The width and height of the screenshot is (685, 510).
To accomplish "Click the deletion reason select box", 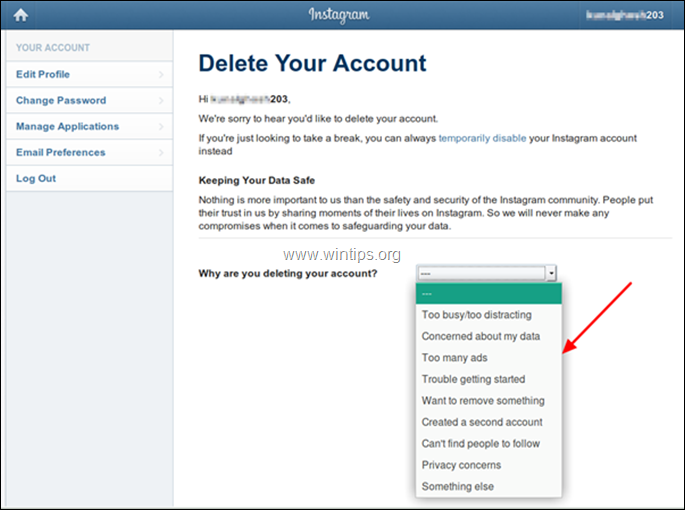I will 487,273.
